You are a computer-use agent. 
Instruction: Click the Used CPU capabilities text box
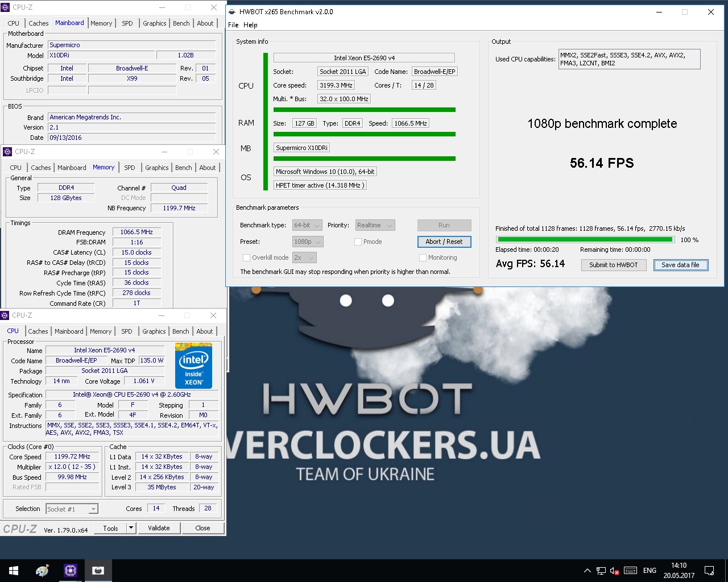[629, 59]
